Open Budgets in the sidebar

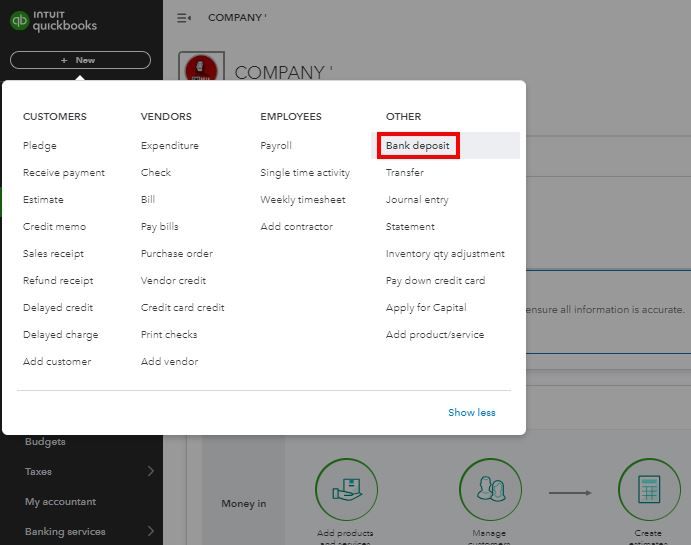(45, 441)
